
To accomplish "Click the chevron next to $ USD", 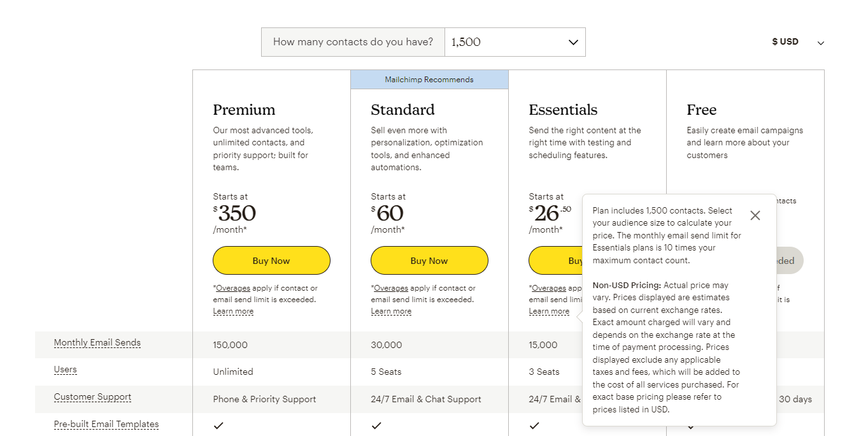I will 821,43.
